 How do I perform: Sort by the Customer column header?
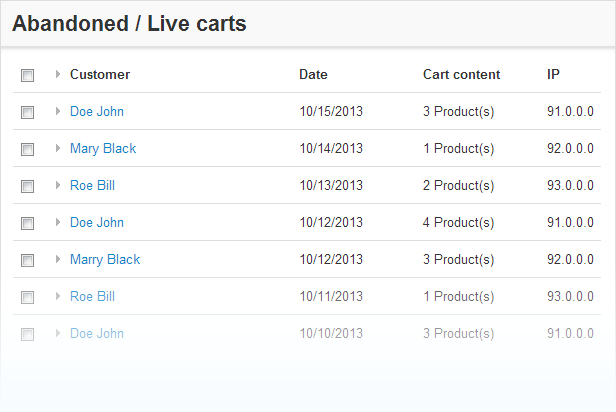(100, 75)
